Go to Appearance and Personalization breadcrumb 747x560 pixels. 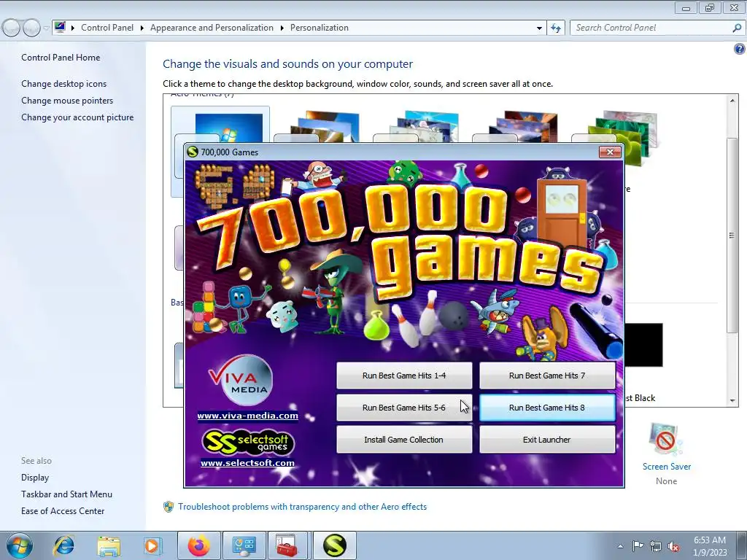[x=212, y=28]
